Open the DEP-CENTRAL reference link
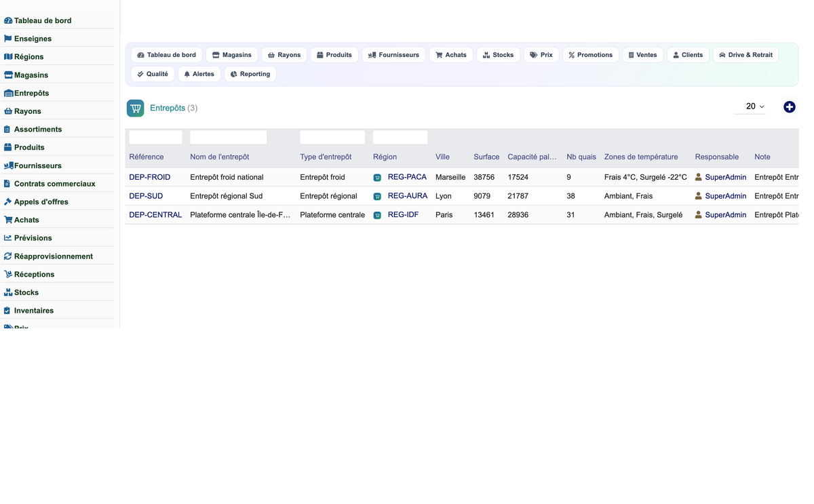The height and width of the screenshot is (504, 814). coord(155,215)
